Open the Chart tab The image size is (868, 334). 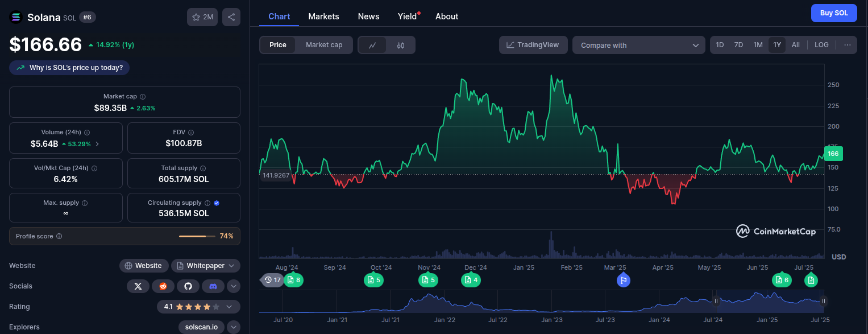coord(279,17)
